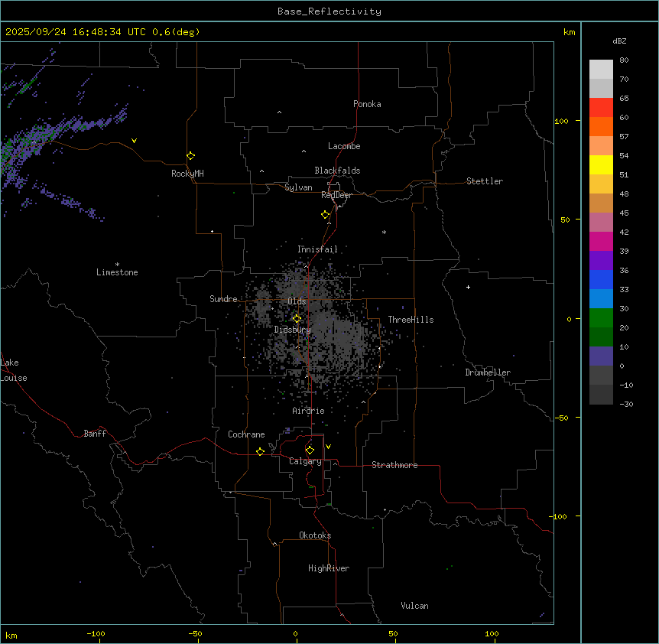The width and height of the screenshot is (659, 644).
Task: Click the Vulcan label on the map
Action: click(x=414, y=607)
